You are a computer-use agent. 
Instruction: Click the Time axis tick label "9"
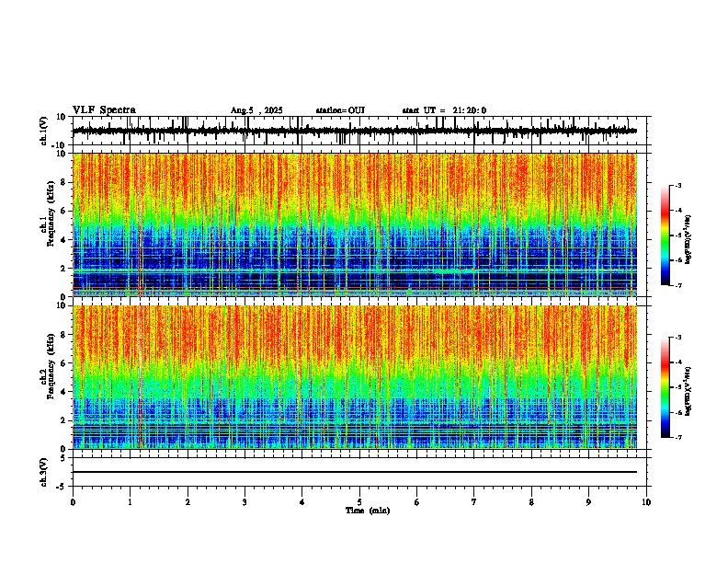coord(588,502)
